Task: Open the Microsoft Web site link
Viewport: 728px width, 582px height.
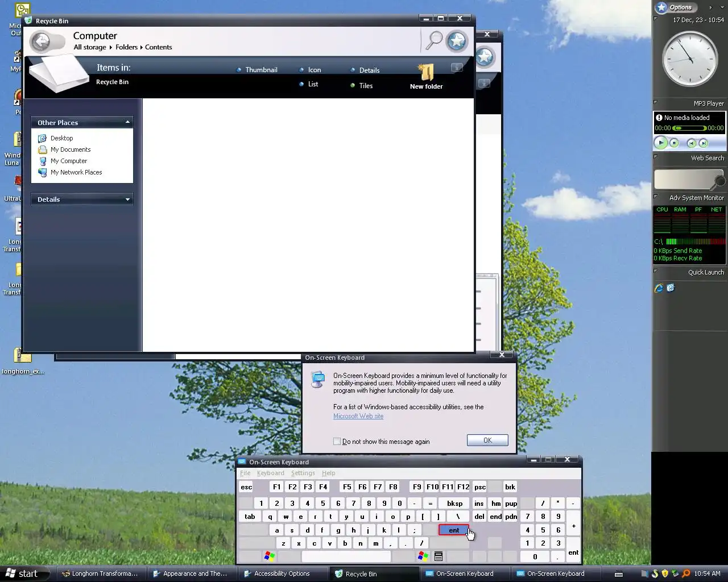Action: [x=358, y=416]
